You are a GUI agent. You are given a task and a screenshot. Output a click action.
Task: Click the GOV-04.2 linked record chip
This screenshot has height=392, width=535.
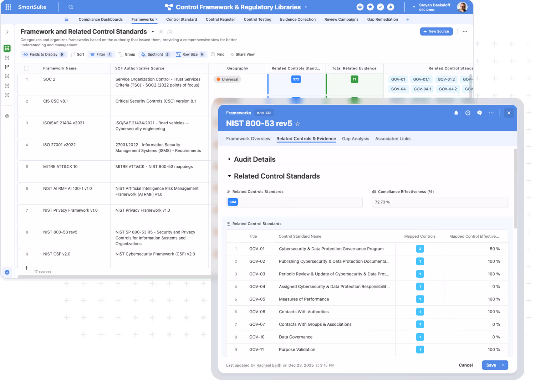click(x=448, y=89)
